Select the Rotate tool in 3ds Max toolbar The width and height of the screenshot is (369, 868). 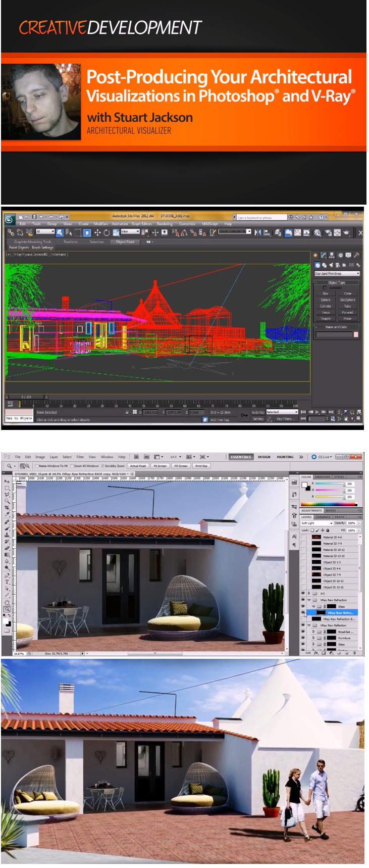tap(107, 232)
